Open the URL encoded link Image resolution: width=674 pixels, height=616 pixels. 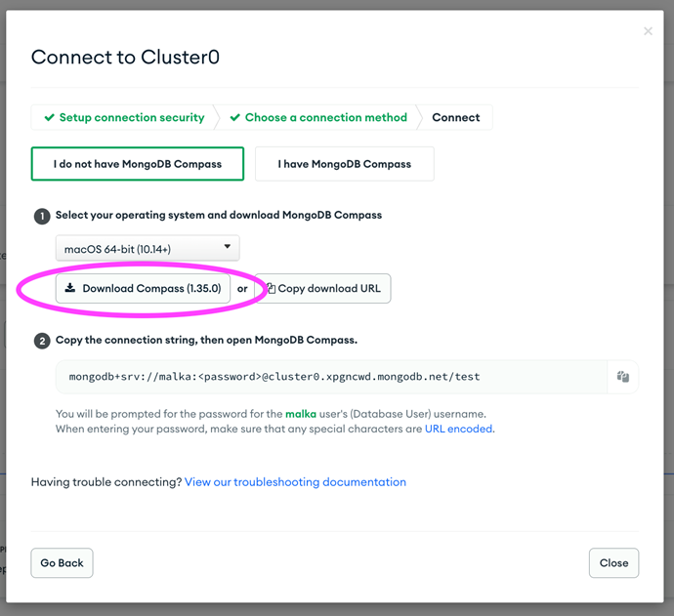click(x=459, y=429)
